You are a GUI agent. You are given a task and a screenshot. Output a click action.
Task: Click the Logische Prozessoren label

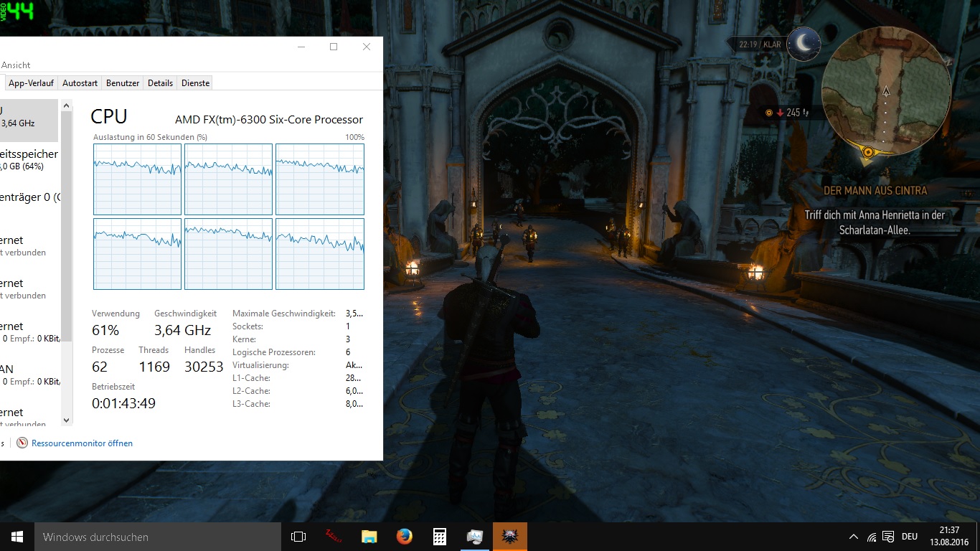tap(273, 352)
